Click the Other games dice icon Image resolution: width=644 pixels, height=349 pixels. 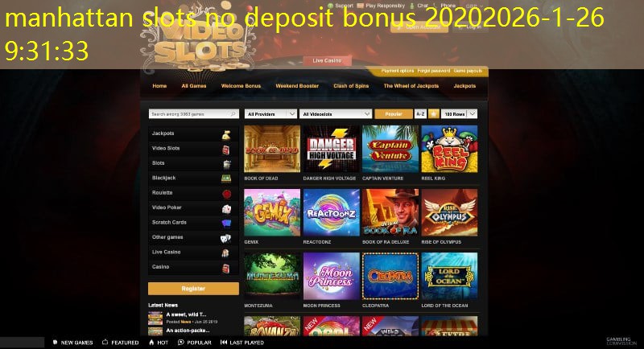pos(225,238)
